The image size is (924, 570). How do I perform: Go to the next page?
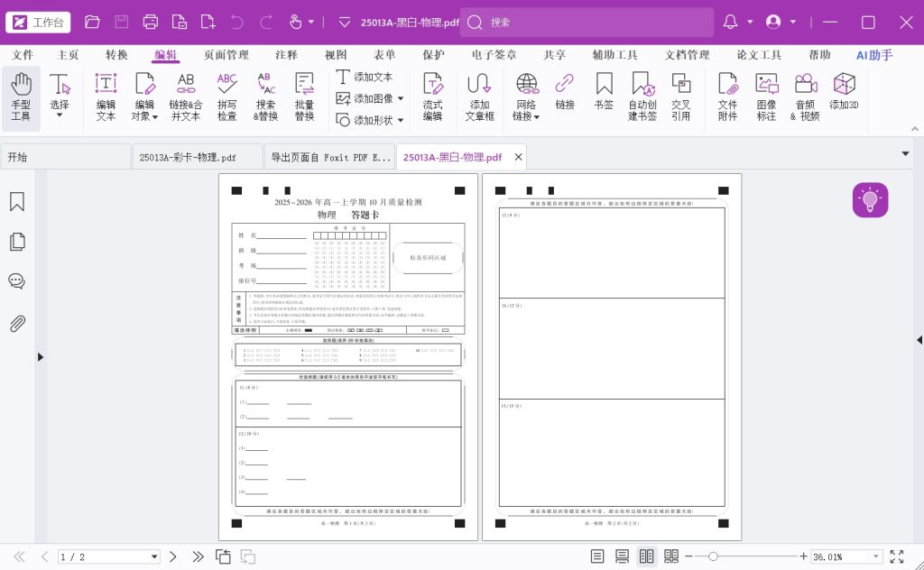(x=173, y=556)
